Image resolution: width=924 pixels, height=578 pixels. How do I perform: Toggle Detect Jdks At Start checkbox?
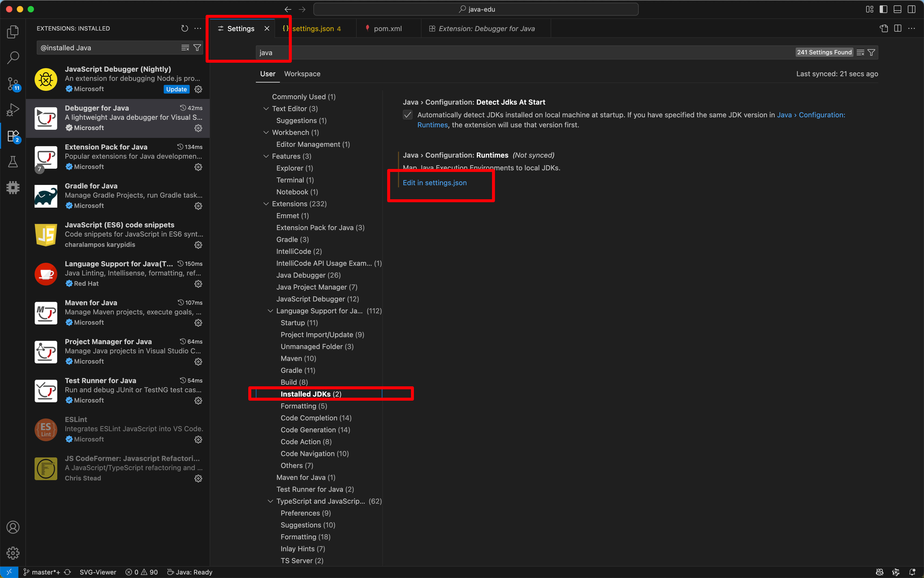click(x=408, y=115)
